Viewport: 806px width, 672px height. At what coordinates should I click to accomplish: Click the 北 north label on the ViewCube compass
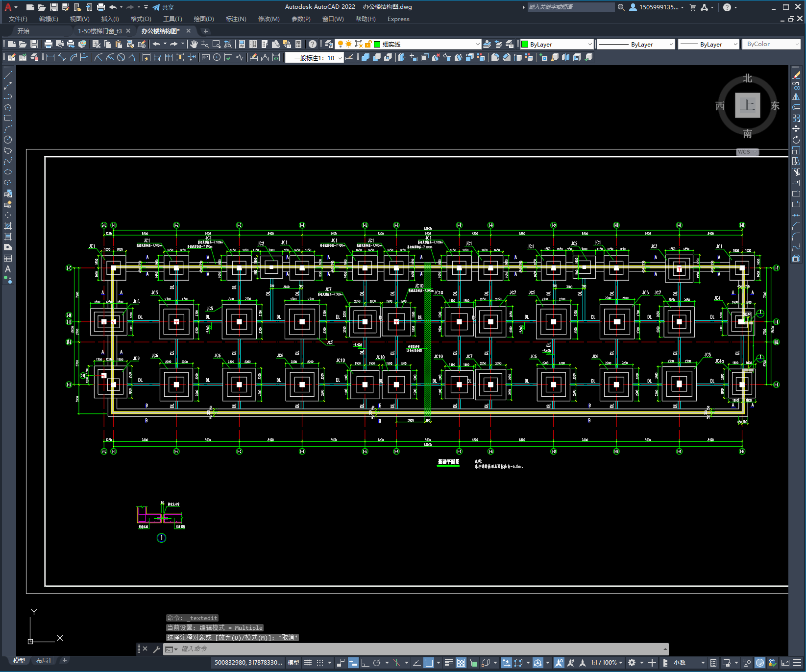[x=748, y=78]
